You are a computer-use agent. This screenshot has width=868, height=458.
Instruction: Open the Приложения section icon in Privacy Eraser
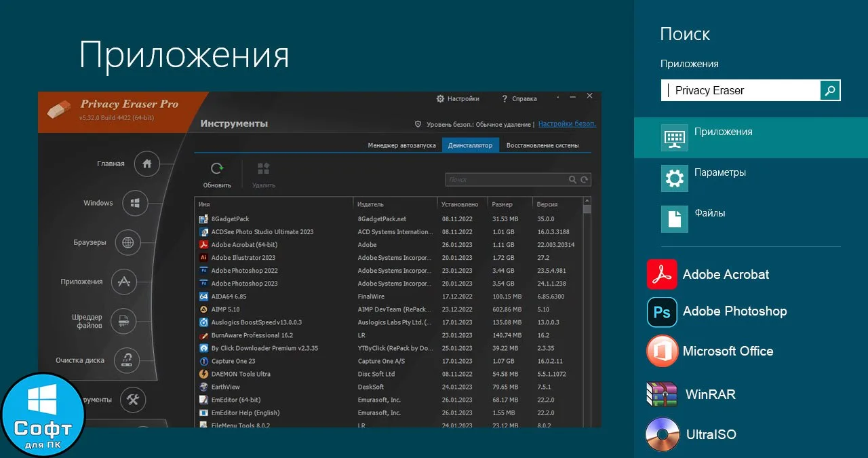124,282
